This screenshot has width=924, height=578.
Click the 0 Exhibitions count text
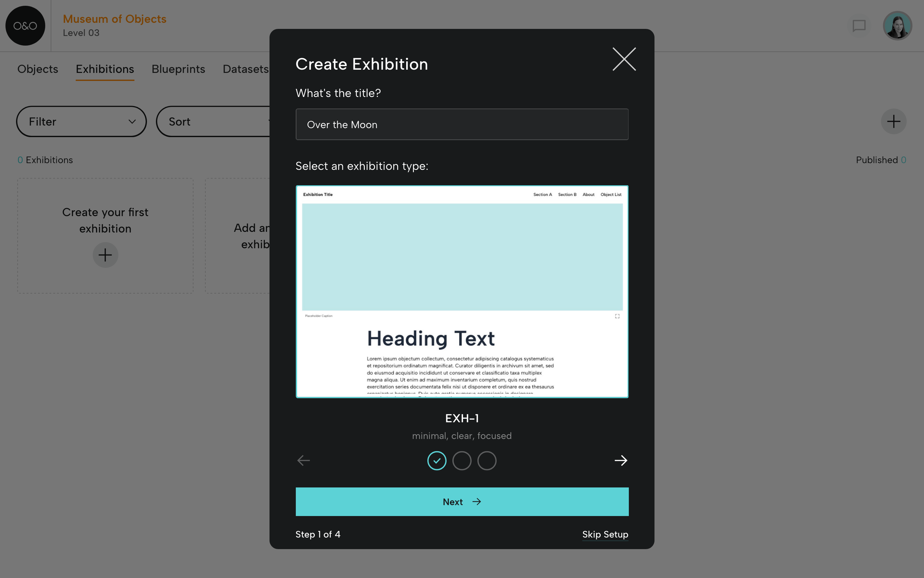point(45,160)
